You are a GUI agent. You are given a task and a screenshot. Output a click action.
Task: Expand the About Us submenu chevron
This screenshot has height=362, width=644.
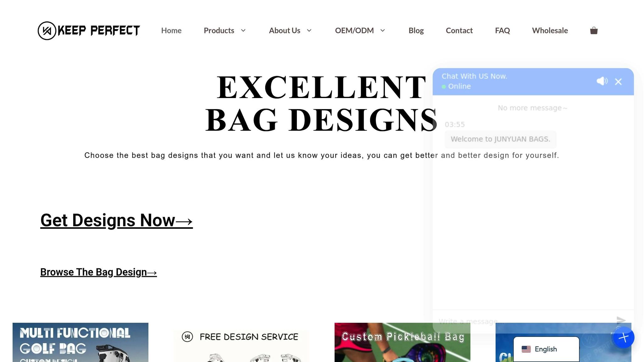(309, 30)
